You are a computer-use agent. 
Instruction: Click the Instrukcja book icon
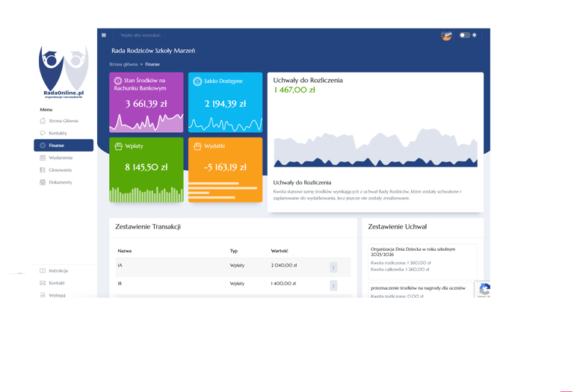(43, 270)
